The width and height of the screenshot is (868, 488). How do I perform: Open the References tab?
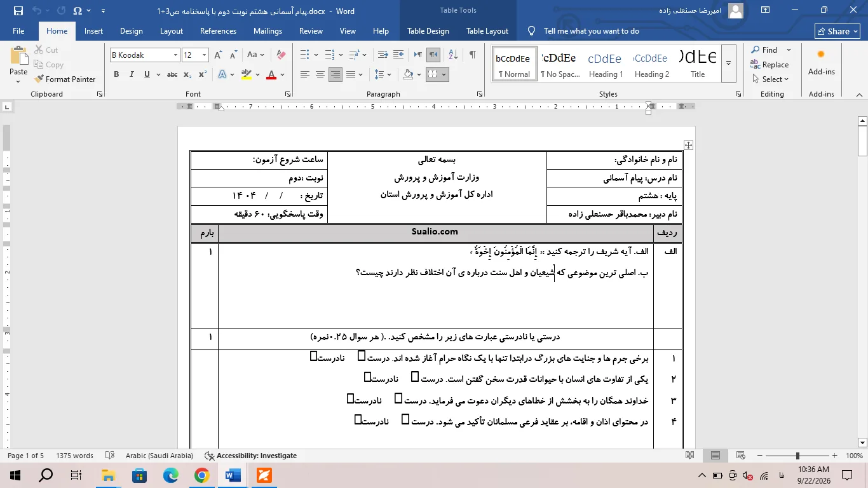(x=218, y=31)
